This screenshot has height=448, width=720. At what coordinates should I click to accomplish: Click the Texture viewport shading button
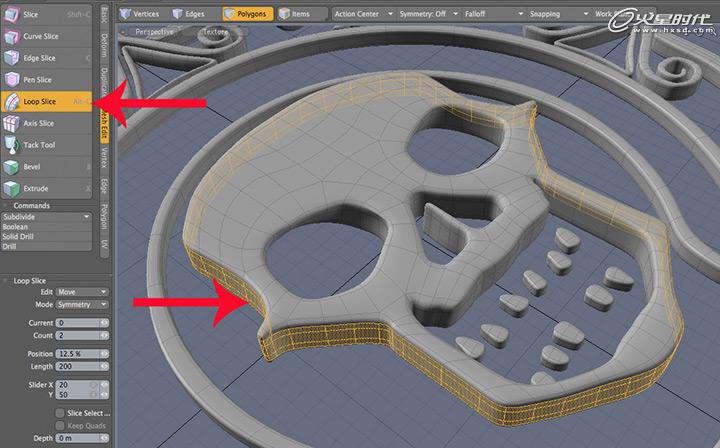(215, 32)
